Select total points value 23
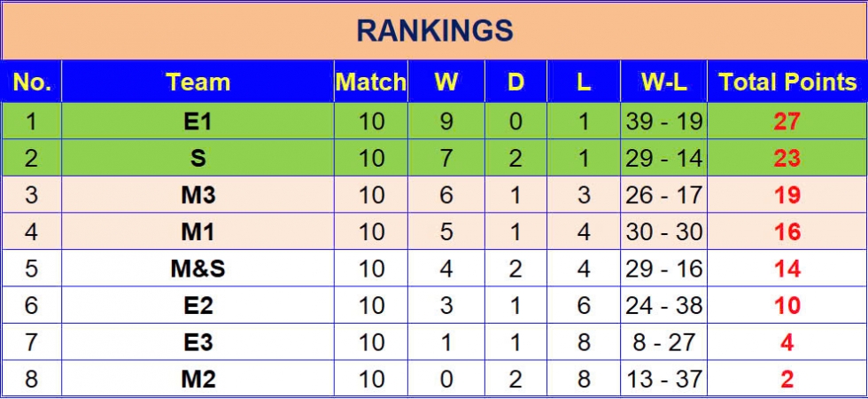Image resolution: width=868 pixels, height=399 pixels. tap(787, 159)
